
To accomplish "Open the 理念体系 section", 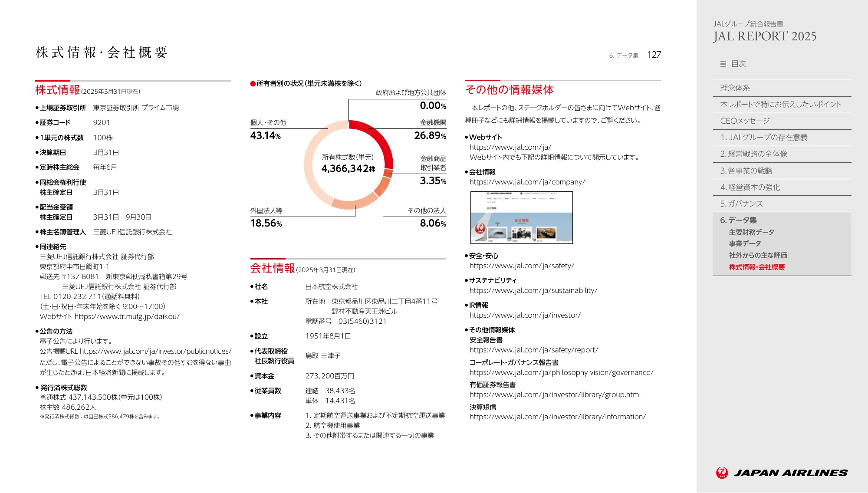I will 782,88.
